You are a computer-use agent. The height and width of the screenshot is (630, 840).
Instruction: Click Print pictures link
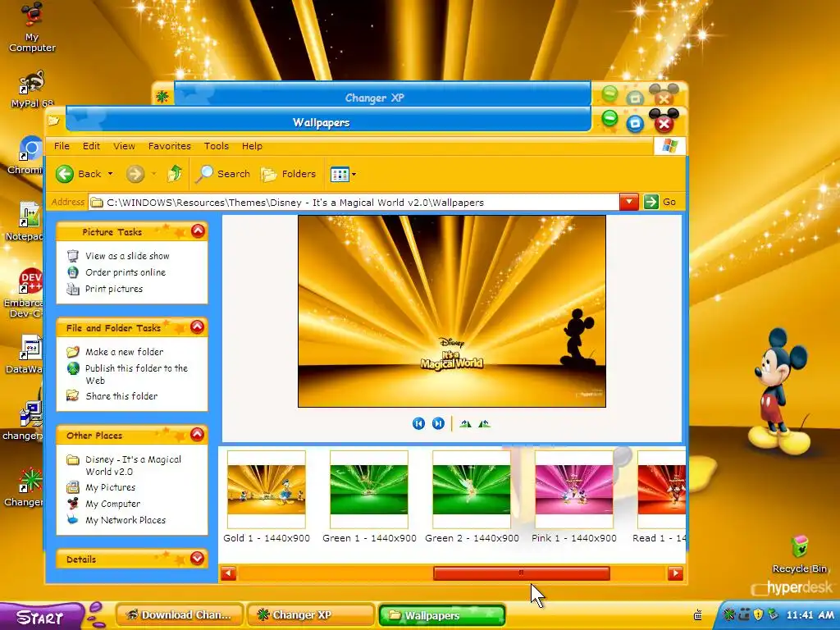point(114,289)
